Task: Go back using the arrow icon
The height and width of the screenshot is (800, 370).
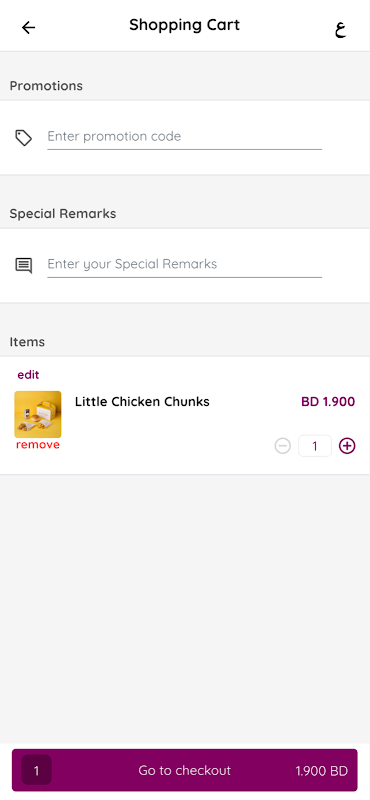Action: point(29,27)
